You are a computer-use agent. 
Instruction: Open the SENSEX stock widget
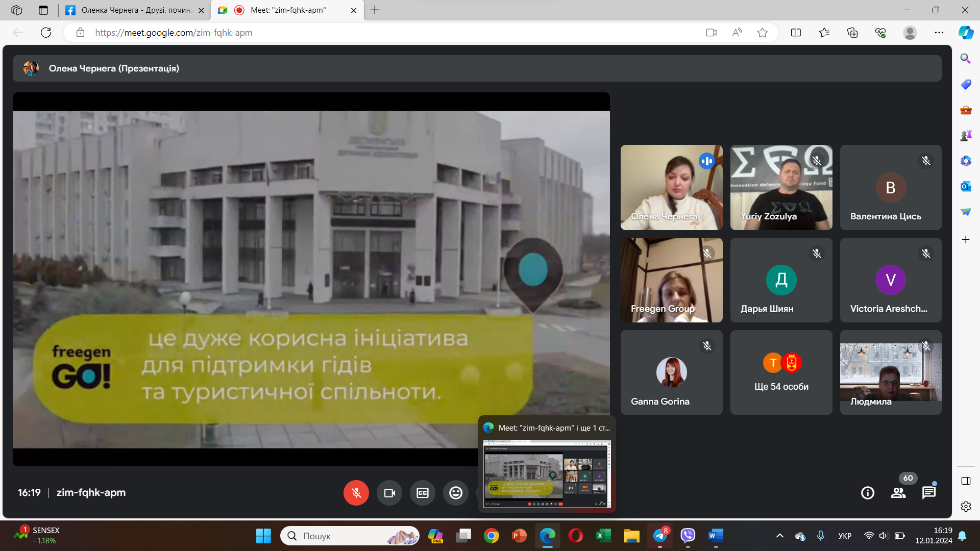click(x=37, y=536)
